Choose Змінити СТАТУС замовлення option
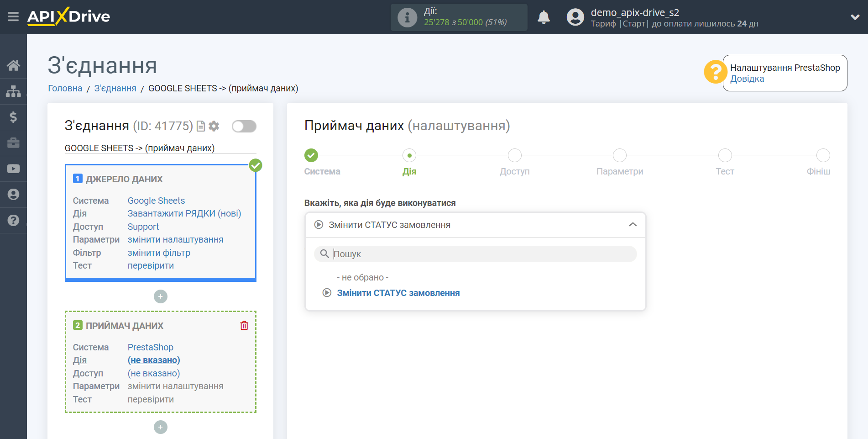The width and height of the screenshot is (868, 439). click(398, 293)
